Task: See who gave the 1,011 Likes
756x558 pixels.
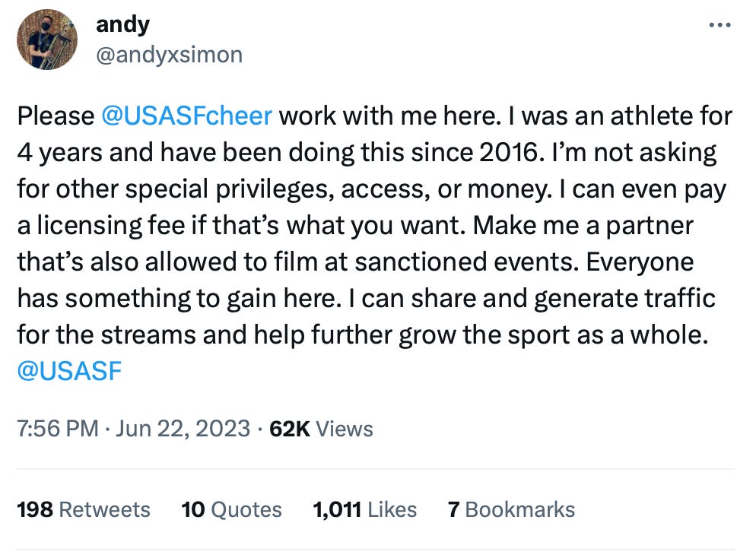Action: point(365,509)
